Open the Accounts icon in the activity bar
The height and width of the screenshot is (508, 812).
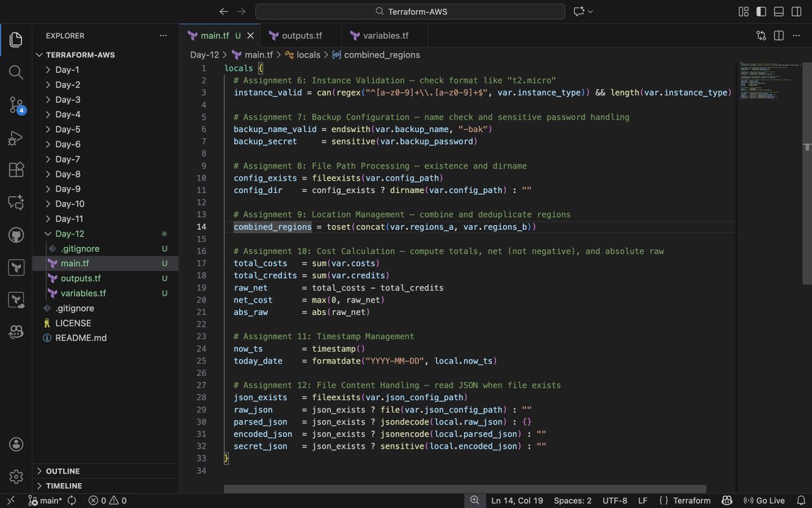point(16,444)
